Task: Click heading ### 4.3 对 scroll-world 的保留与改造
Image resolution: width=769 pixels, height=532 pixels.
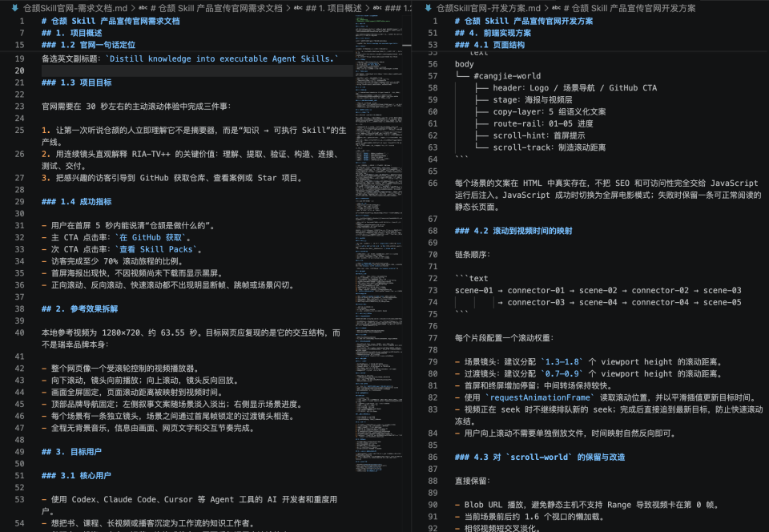Action: click(540, 457)
